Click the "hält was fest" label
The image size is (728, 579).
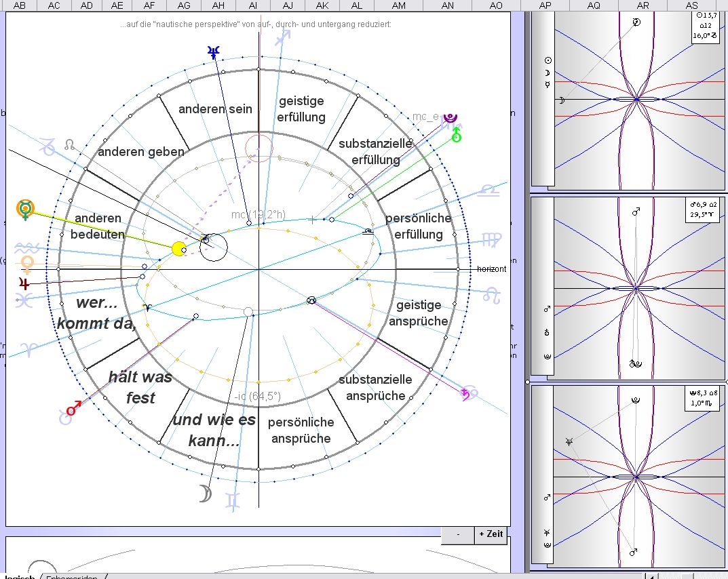140,387
